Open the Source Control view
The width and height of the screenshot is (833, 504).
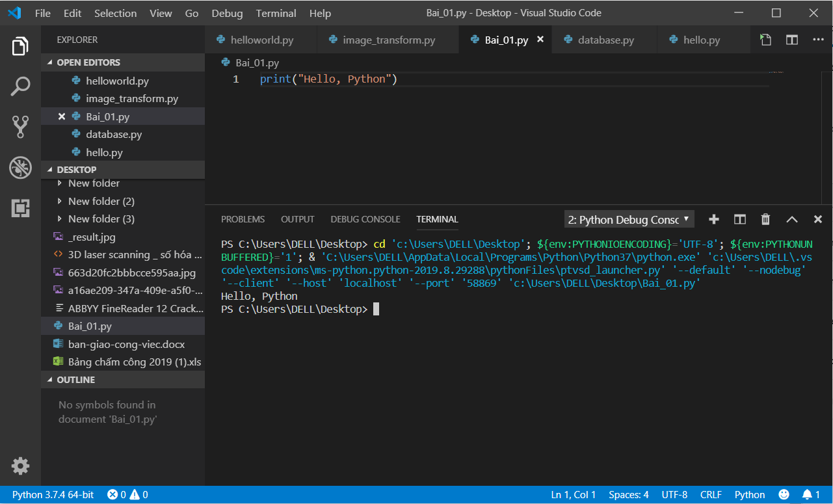tap(20, 127)
